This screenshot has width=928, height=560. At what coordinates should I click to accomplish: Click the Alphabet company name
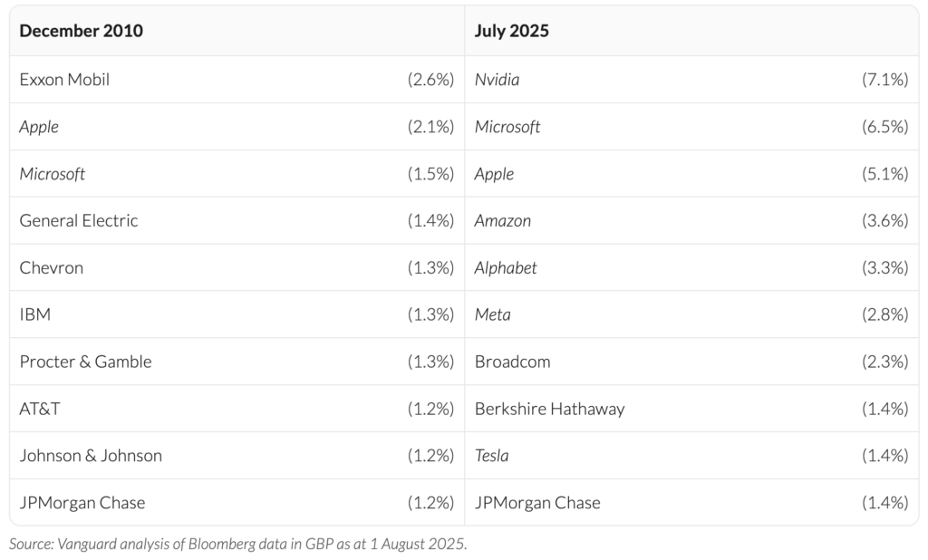click(x=506, y=267)
